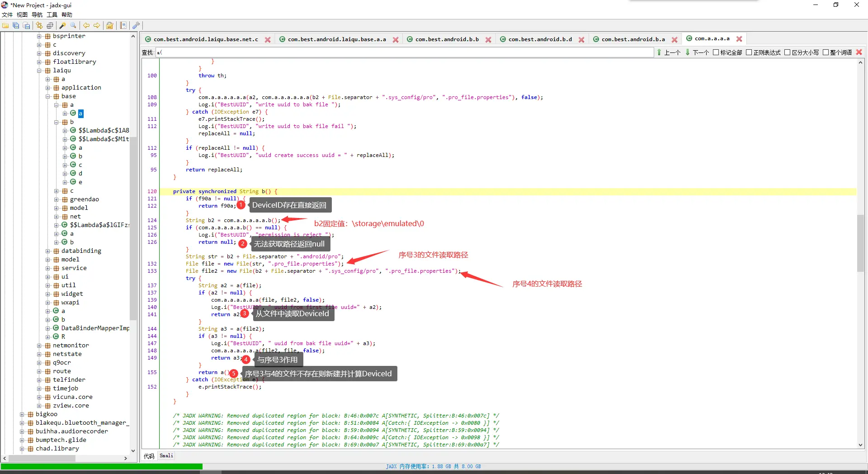This screenshot has width=868, height=474.
Task: Expand the service package node
Action: pos(48,268)
